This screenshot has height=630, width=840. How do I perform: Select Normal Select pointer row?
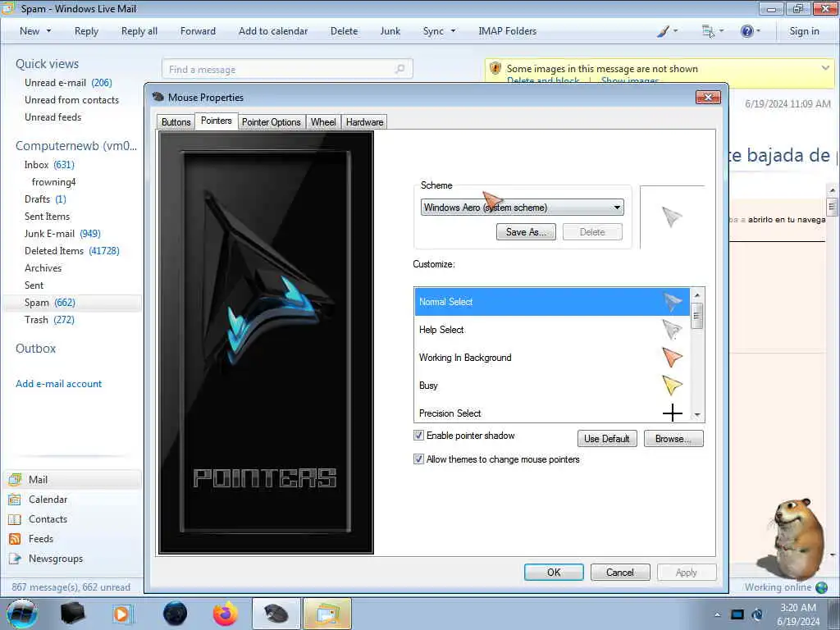coord(552,302)
